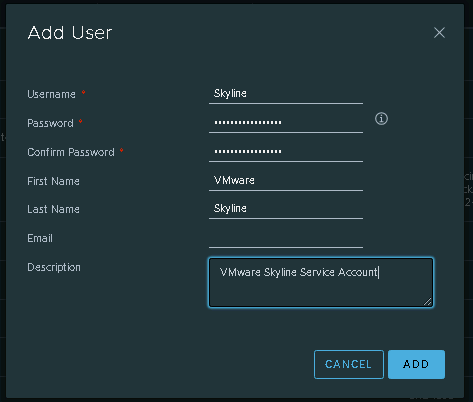Click the Last Name field with Skyline

point(286,209)
